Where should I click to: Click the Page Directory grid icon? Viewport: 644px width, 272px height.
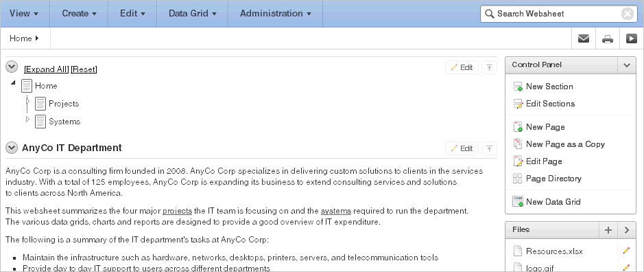point(518,179)
